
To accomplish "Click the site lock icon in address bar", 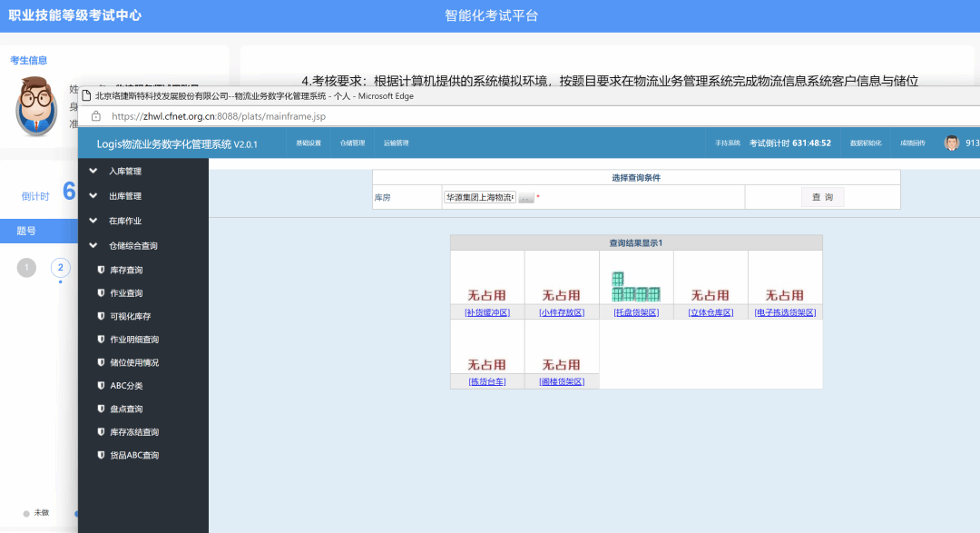I will click(x=95, y=116).
